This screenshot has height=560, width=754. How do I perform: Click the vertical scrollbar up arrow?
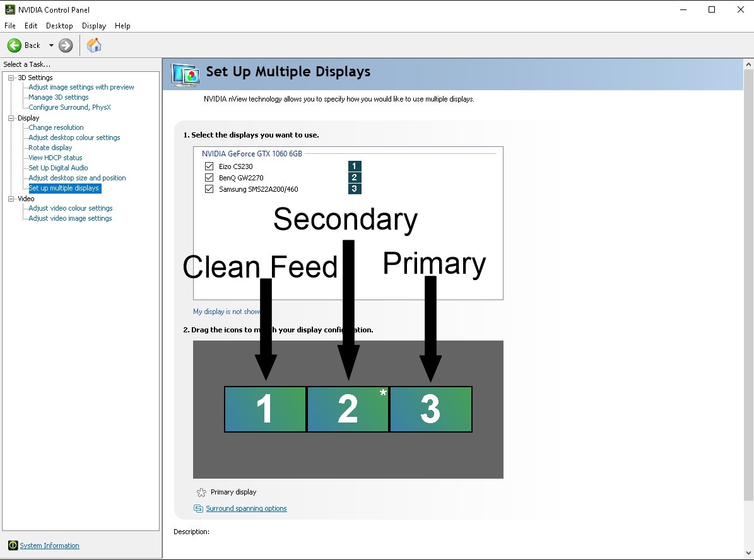click(748, 64)
